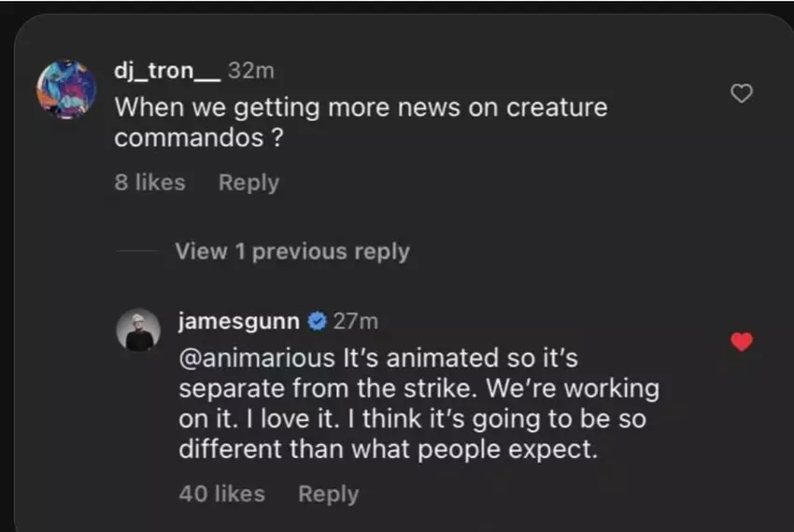Open the @animarious mention
The width and height of the screenshot is (794, 532).
[256, 358]
